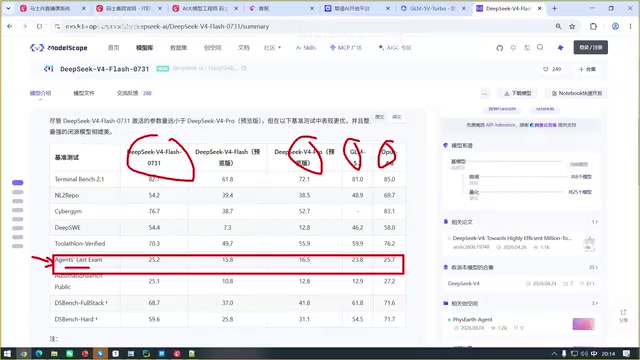This screenshot has width=640, height=360.
Task: Open File Explorer from the taskbar
Action: pyautogui.click(x=54, y=353)
